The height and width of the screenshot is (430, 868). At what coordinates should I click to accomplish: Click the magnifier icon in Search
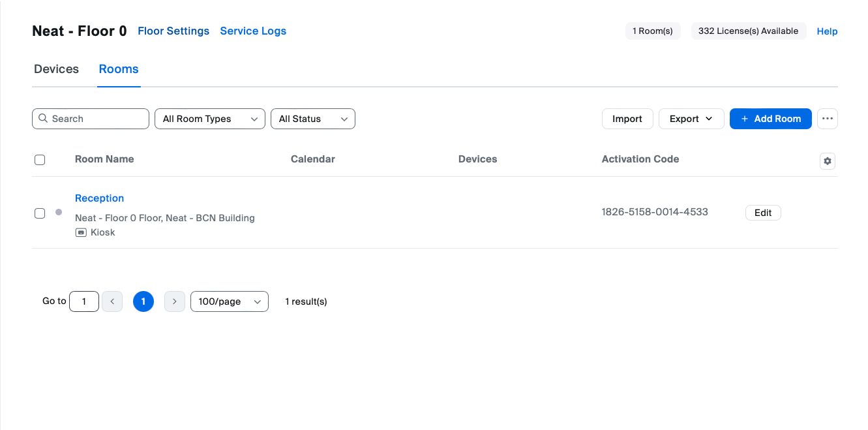(43, 118)
